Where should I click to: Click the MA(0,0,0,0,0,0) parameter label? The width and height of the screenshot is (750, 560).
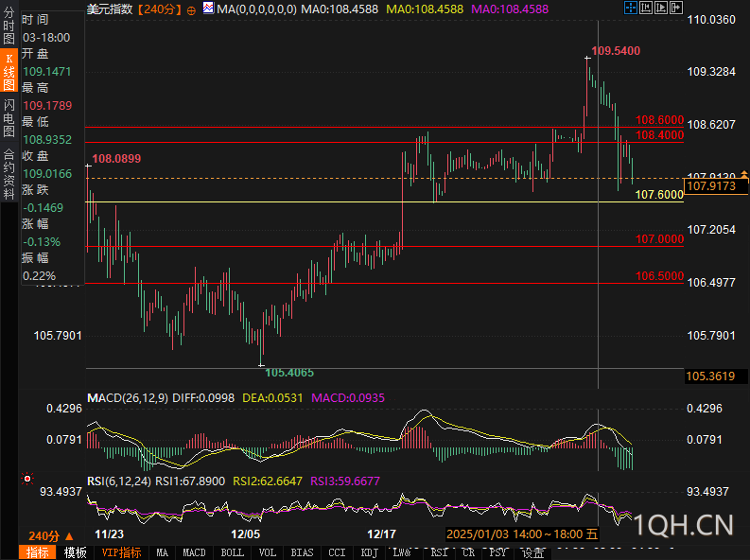point(256,9)
